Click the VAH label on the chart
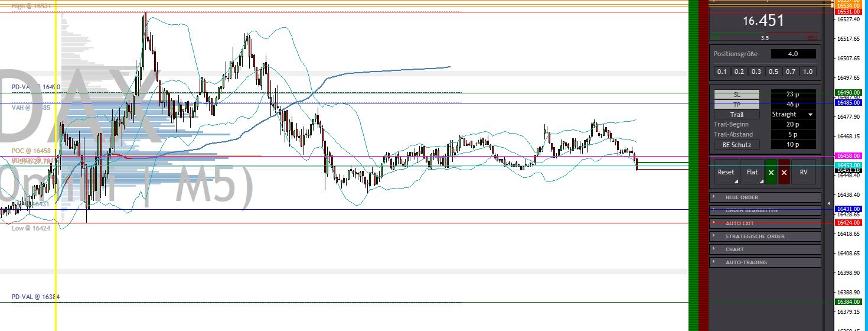Viewport: 868px width, 331px height. 31,108
